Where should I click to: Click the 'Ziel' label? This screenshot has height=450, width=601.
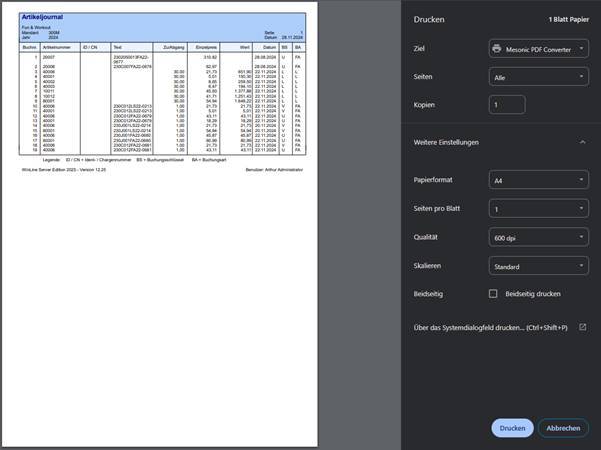419,49
